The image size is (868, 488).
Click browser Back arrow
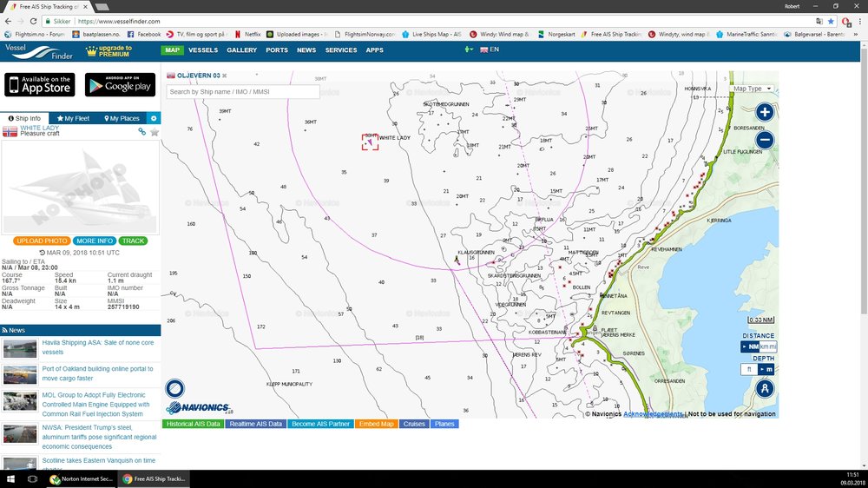(8, 21)
